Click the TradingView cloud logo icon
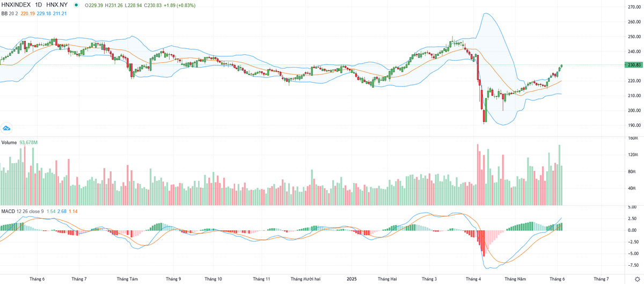 coord(7,128)
